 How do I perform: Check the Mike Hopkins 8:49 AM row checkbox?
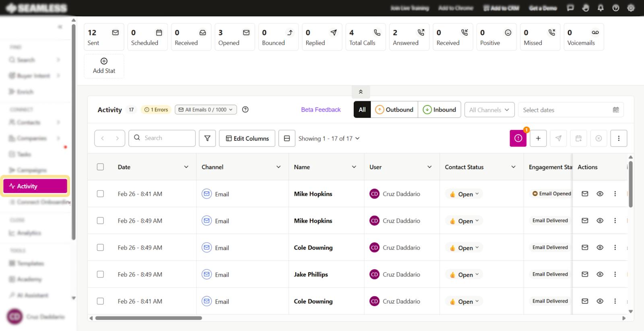pos(100,221)
